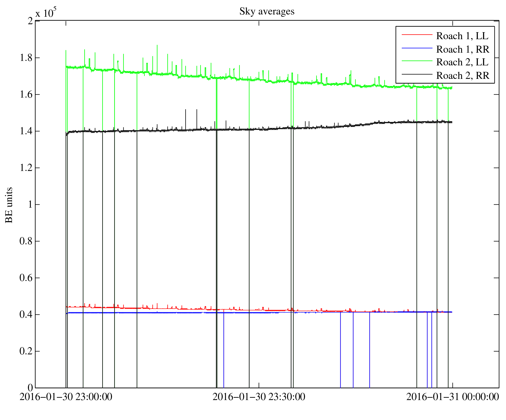The width and height of the screenshot is (506, 420).
Task: Click the '2016-01-31 00:00:00' x-axis tick label
Action: (452, 397)
